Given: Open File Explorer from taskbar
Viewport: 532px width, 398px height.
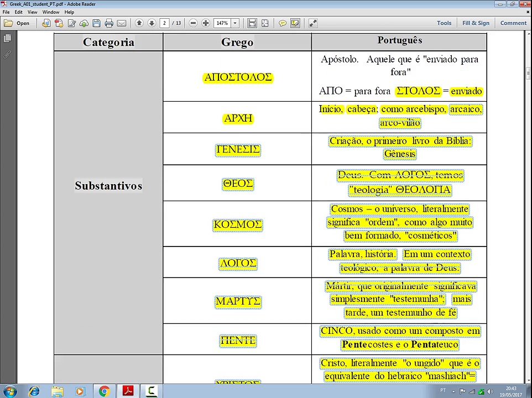Looking at the screenshot, I should pos(58,391).
